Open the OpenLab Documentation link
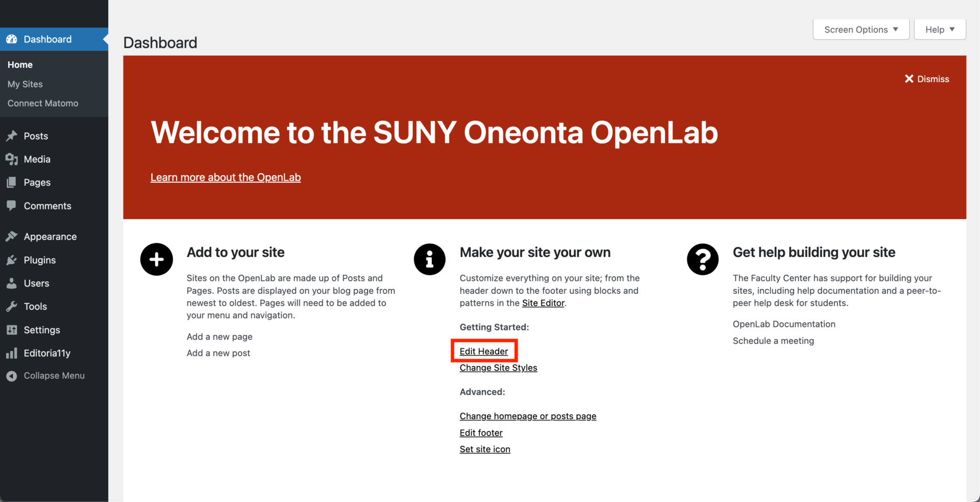Image resolution: width=980 pixels, height=502 pixels. (784, 324)
